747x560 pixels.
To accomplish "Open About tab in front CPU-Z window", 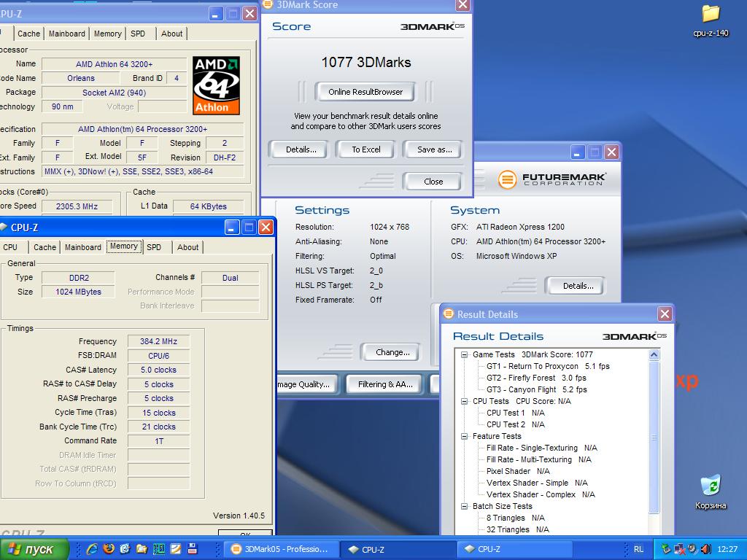I will click(x=187, y=247).
